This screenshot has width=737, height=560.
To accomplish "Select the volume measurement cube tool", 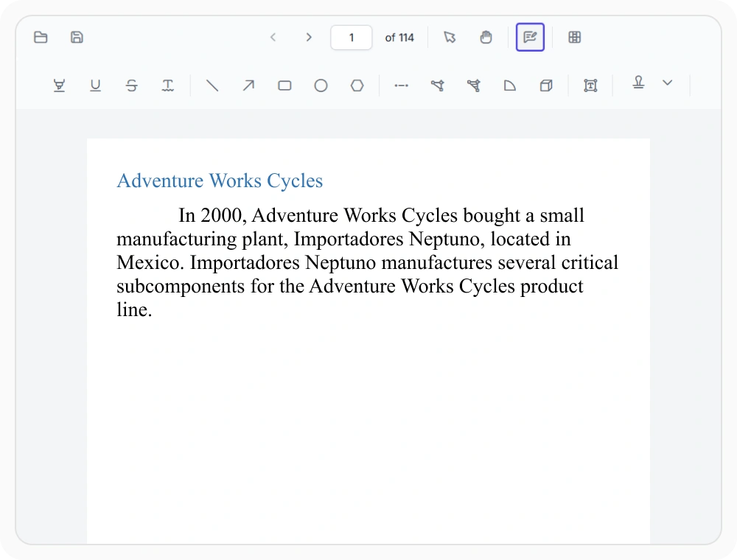I will point(546,85).
